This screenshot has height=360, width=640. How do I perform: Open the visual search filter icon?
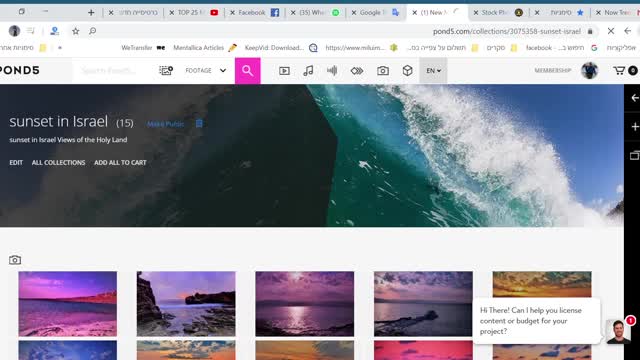pyautogui.click(x=166, y=71)
